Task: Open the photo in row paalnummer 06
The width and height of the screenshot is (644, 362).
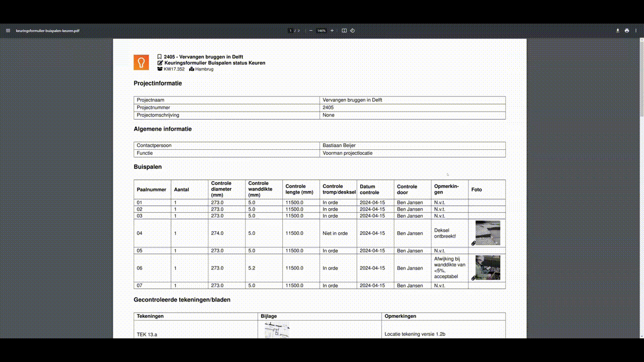Action: click(x=487, y=267)
